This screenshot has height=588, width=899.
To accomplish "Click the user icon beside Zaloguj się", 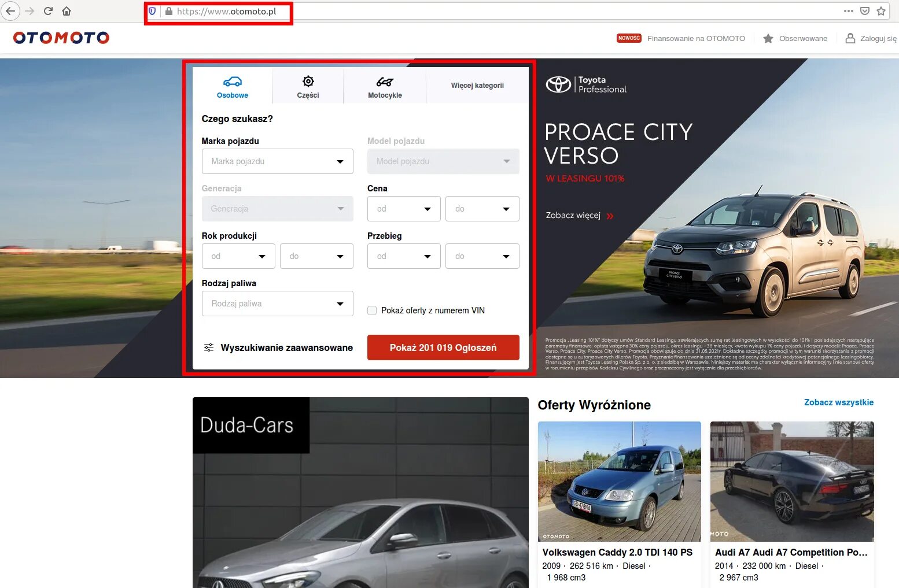I will coord(850,38).
